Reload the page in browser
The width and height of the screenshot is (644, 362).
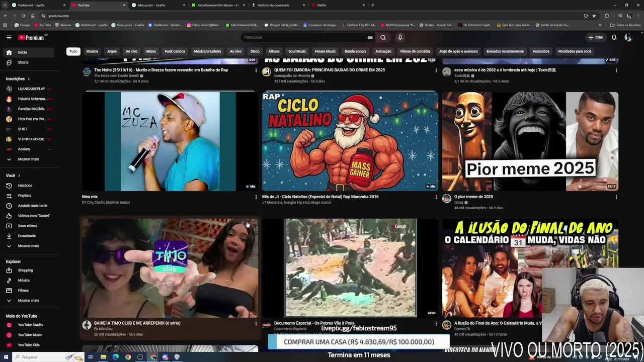[x=24, y=16]
